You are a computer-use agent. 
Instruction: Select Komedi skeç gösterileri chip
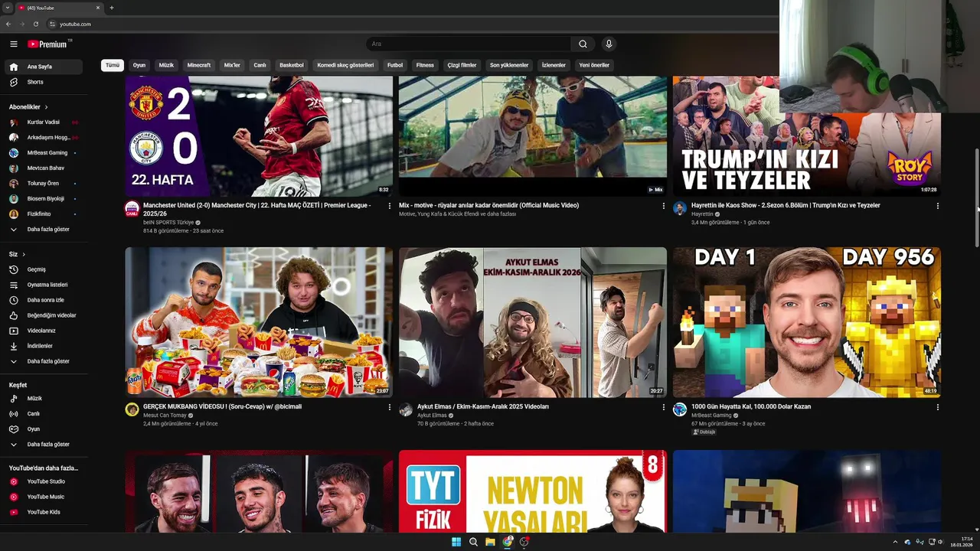pyautogui.click(x=345, y=65)
